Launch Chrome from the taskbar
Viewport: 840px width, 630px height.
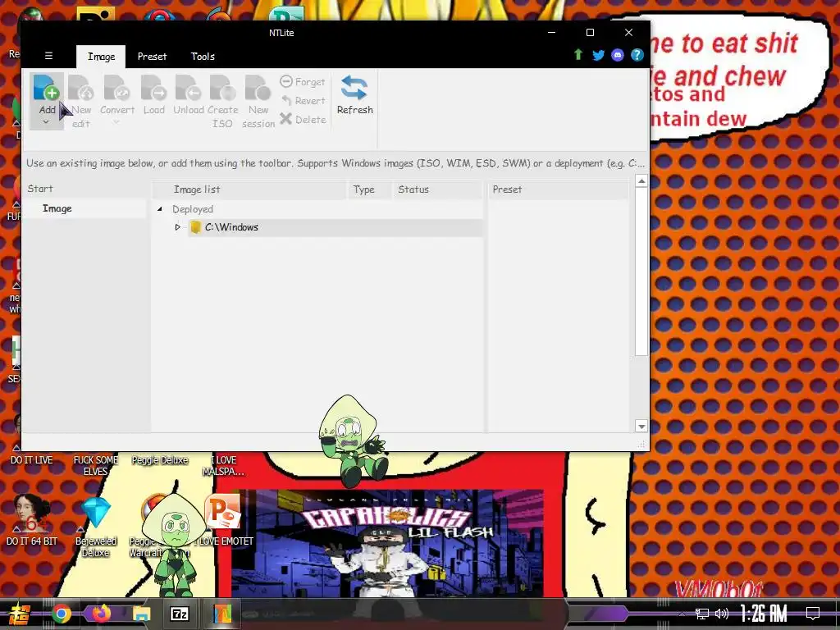[x=61, y=614]
